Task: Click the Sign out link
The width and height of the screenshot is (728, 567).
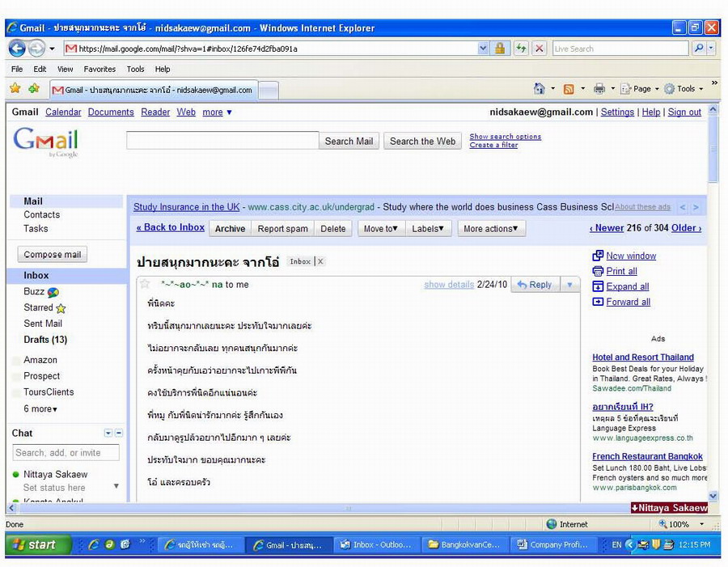Action: (684, 112)
